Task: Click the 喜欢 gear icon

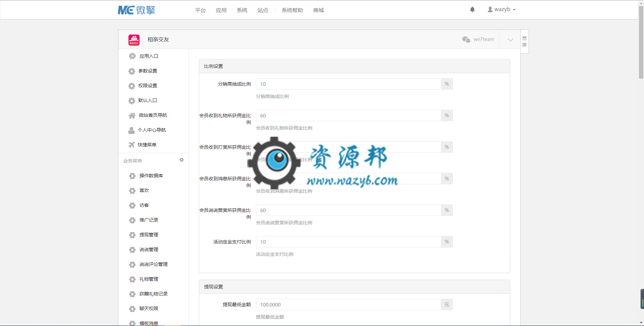Action: 132,191
